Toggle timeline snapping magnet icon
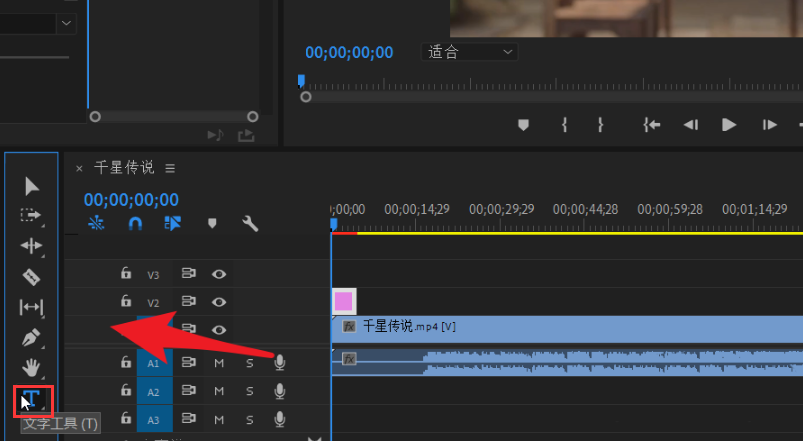Screen dimensions: 803x441 135,223
